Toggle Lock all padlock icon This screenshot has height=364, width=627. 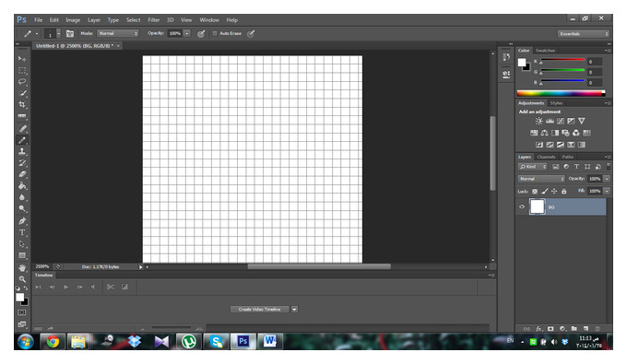coord(563,192)
